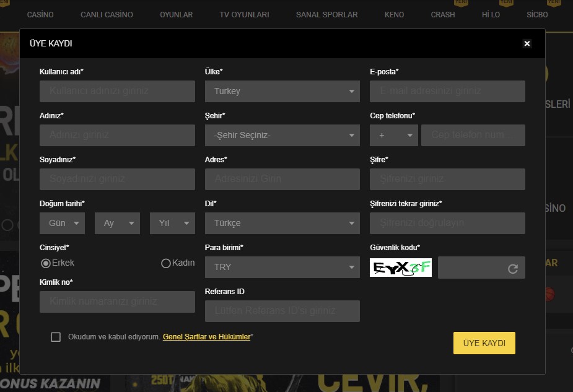Refresh the security code captcha
Viewport: 573px width, 392px height.
tap(512, 269)
